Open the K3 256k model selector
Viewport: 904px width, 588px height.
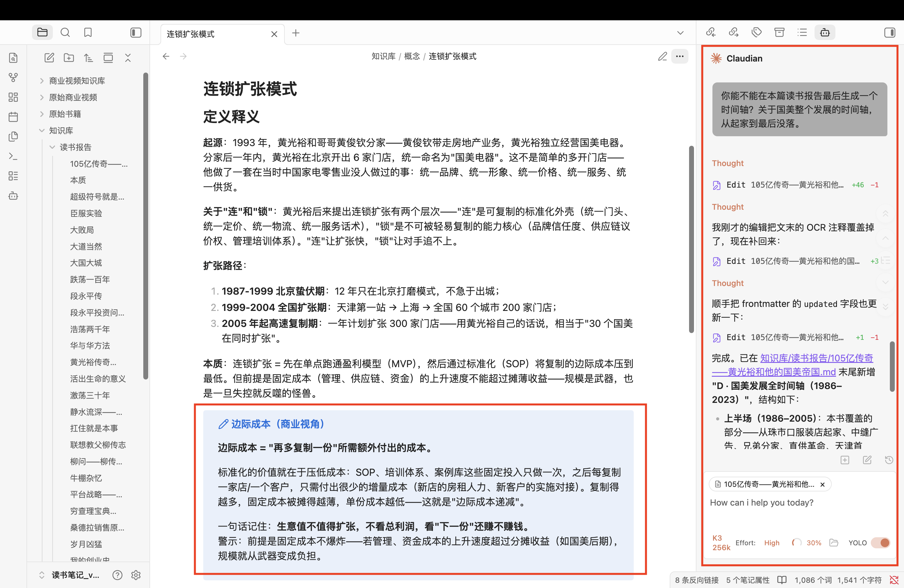[721, 543]
